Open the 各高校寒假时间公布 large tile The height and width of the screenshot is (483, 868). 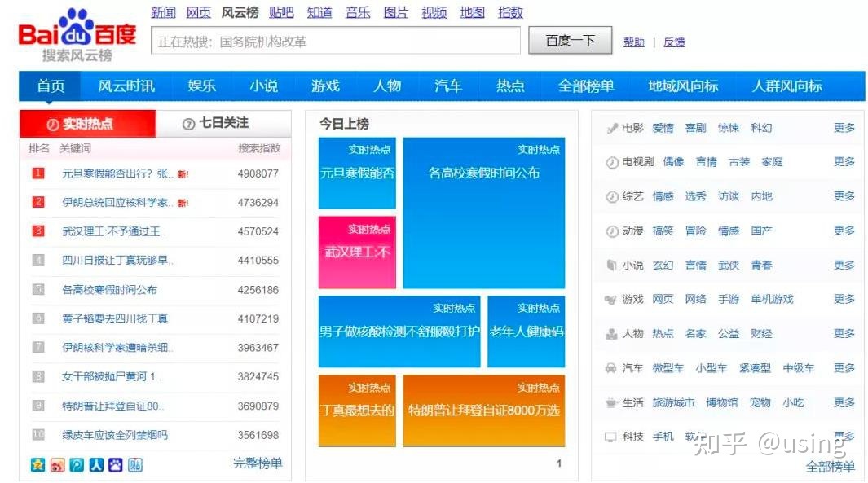tap(484, 213)
